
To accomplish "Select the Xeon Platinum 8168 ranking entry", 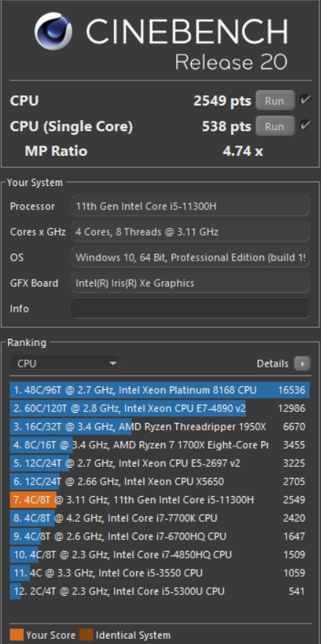I will [x=159, y=390].
